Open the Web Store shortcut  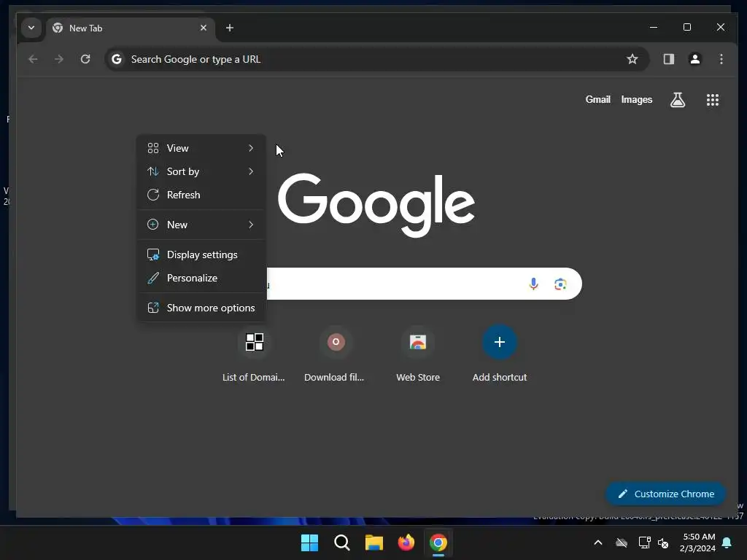418,354
